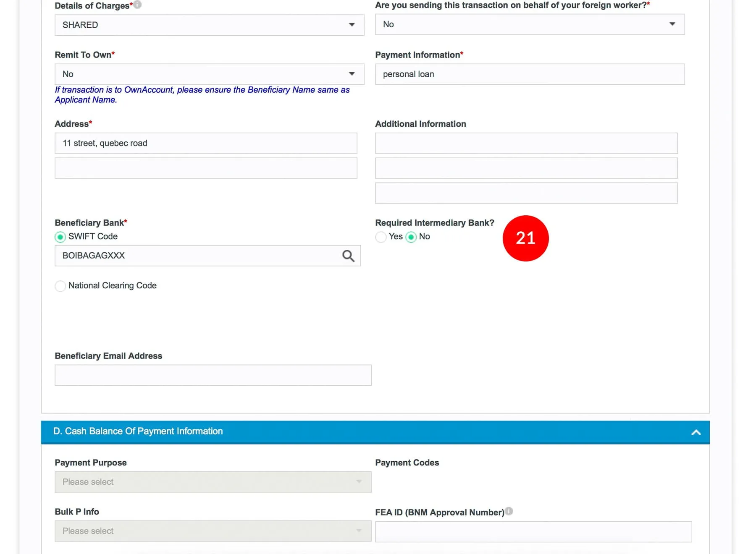Open the Details of Charges dropdown
This screenshot has height=554, width=756.
pyautogui.click(x=209, y=25)
